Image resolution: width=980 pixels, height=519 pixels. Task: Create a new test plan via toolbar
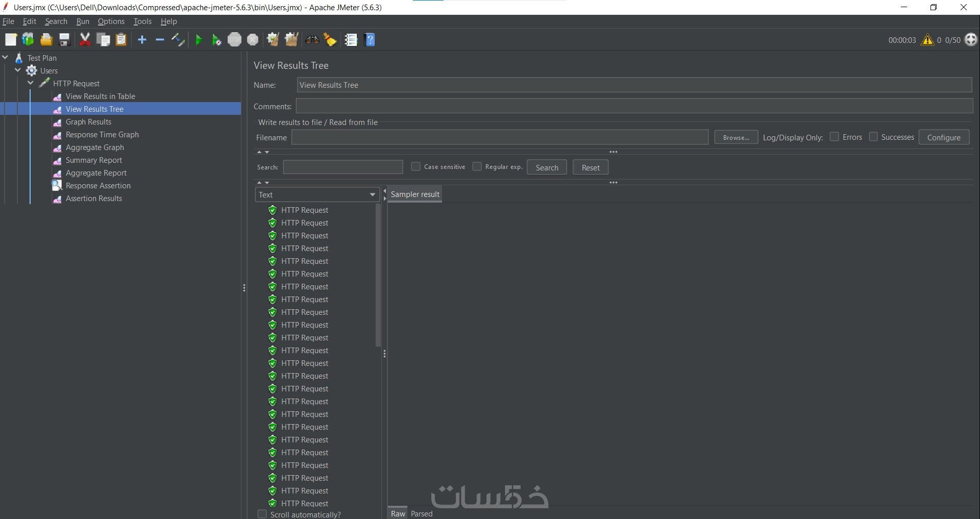click(11, 40)
